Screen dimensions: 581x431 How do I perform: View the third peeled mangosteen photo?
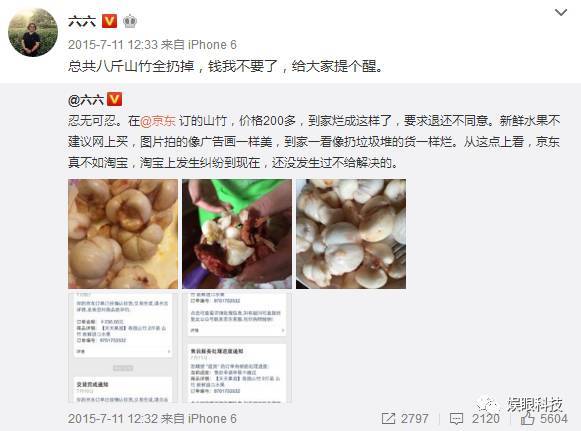(351, 234)
